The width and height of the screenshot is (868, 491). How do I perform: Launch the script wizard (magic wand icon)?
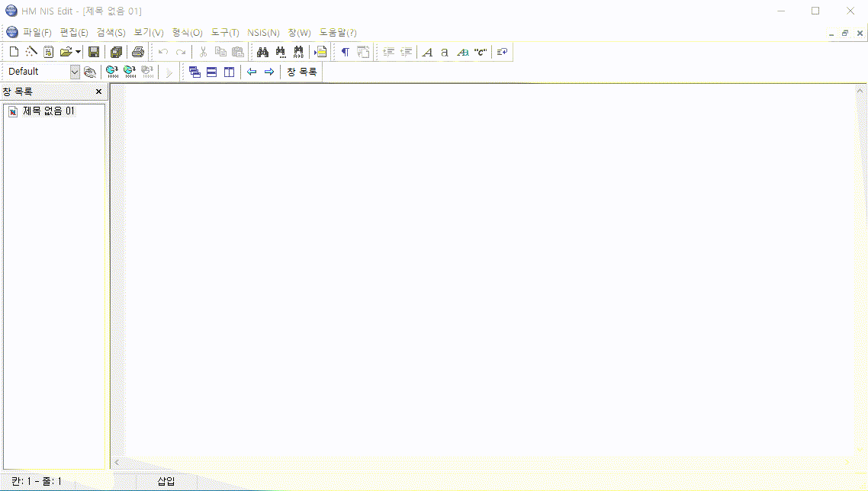[x=31, y=52]
